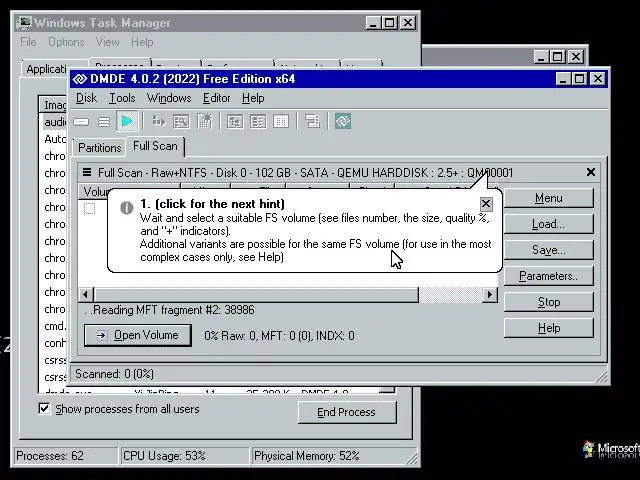Click the Task Manager title bar icon

24,22
